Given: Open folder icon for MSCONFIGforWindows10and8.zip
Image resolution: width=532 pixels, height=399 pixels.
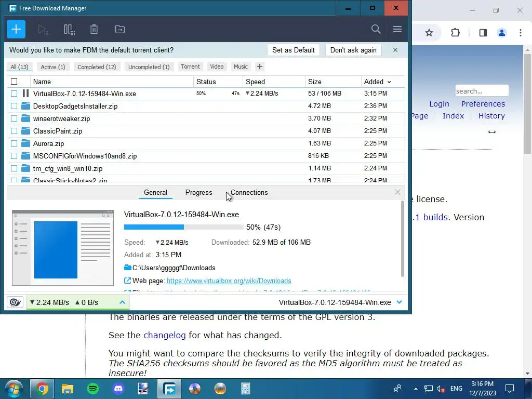Looking at the screenshot, I should [x=25, y=156].
